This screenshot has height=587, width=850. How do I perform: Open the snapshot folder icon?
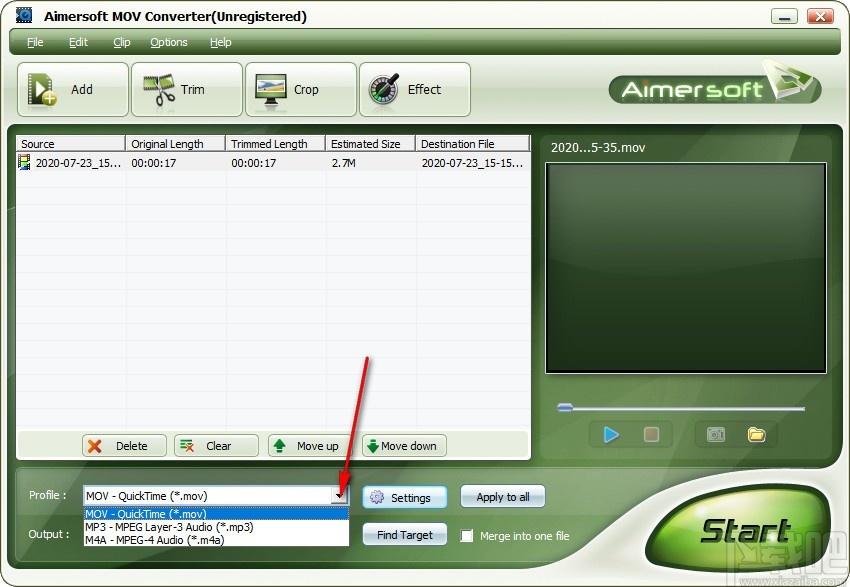tap(756, 435)
